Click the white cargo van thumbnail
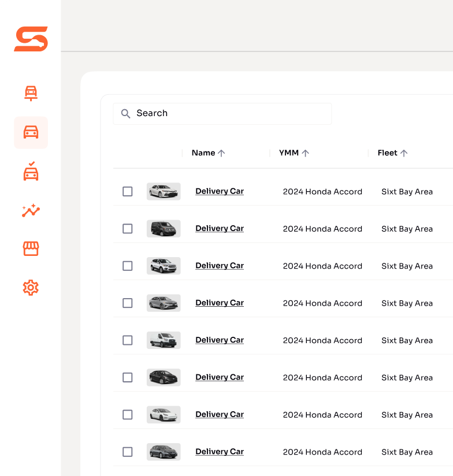Viewport: 453px width, 476px height. click(164, 340)
